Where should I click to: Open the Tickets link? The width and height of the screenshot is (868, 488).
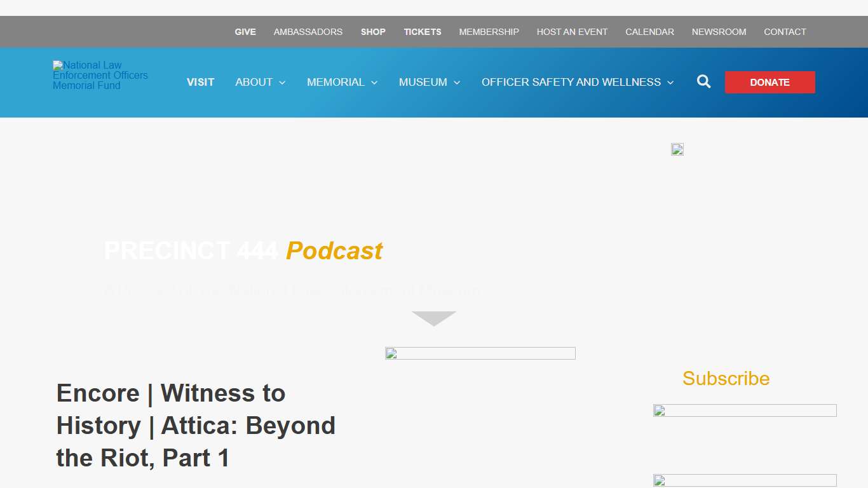pos(423,32)
